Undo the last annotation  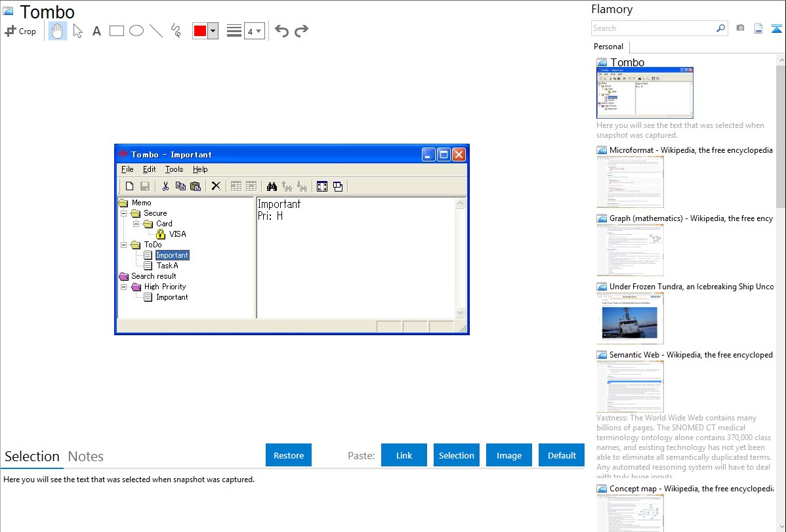(281, 31)
